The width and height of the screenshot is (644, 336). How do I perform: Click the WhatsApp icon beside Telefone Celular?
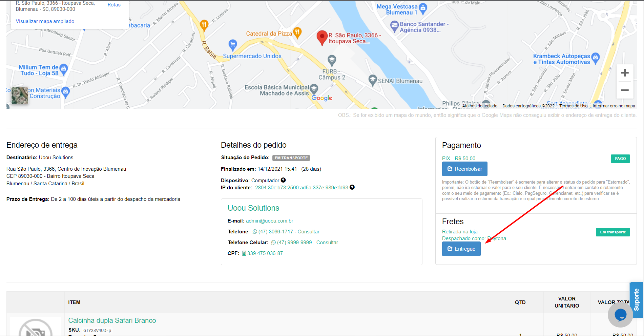pos(274,243)
